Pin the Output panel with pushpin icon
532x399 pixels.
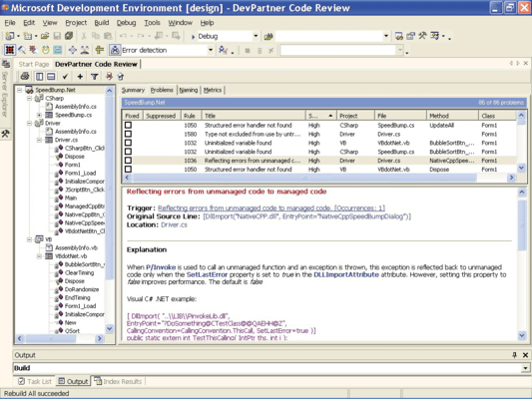pyautogui.click(x=514, y=355)
